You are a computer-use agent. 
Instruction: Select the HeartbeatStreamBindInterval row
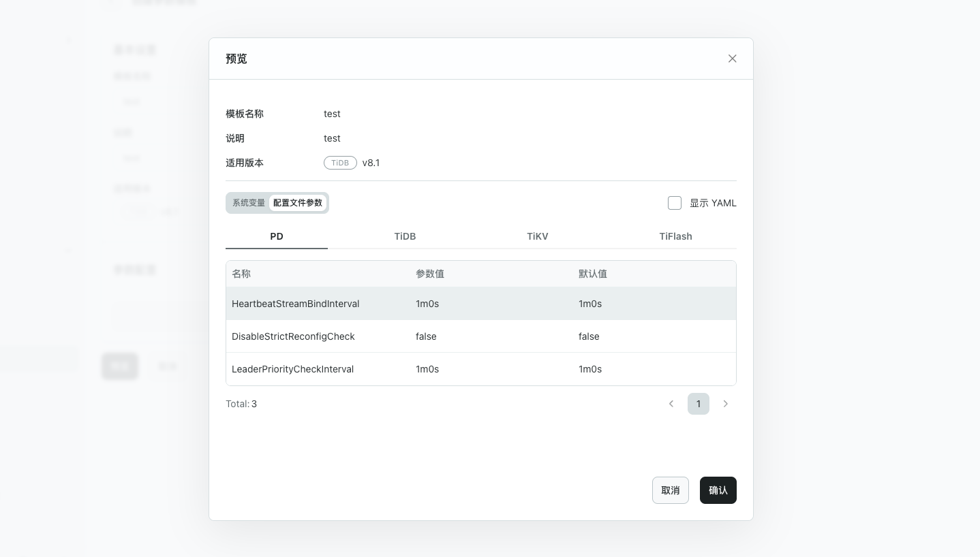[x=295, y=304]
